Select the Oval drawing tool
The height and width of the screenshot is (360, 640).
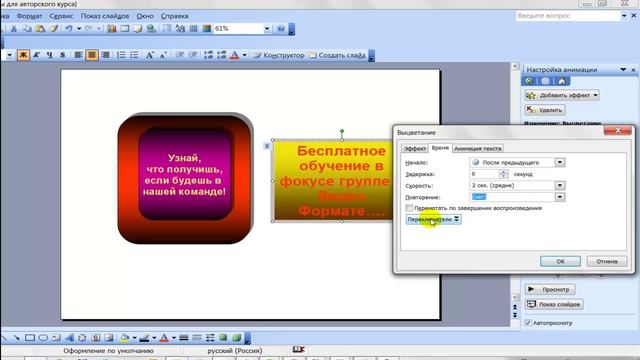click(x=43, y=338)
